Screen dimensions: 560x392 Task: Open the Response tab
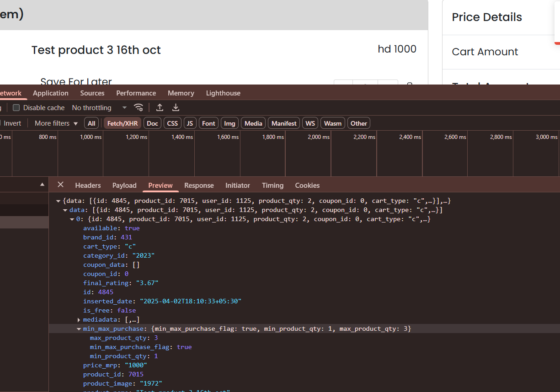pos(199,185)
